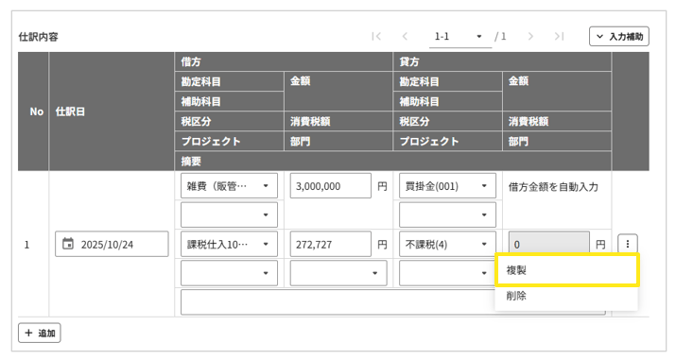Click the 仕訳内容 section title
The image size is (676, 360).
tap(38, 37)
